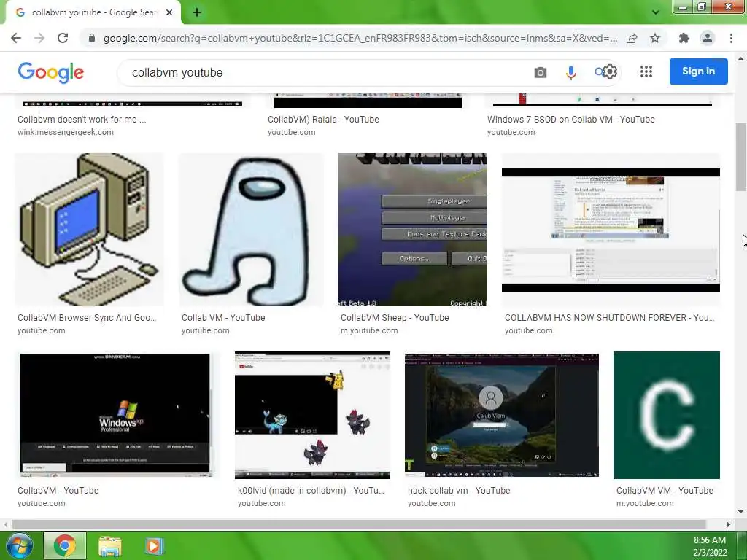The height and width of the screenshot is (560, 747).
Task: Click the vertical scrollbar thumb
Action: pyautogui.click(x=740, y=157)
